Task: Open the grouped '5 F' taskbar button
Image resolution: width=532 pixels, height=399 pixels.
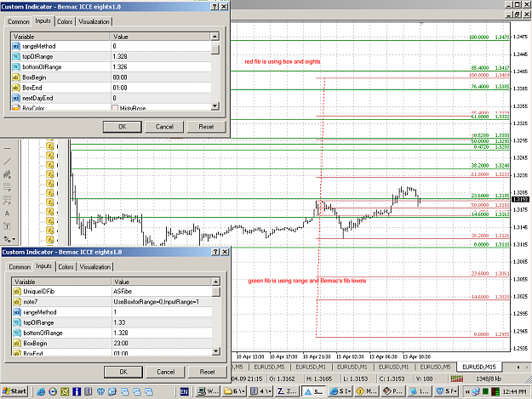Action: (x=447, y=391)
